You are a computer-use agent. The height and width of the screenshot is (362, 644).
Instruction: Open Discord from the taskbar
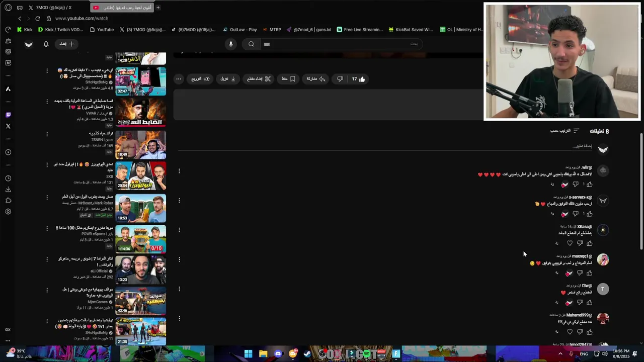click(x=278, y=354)
